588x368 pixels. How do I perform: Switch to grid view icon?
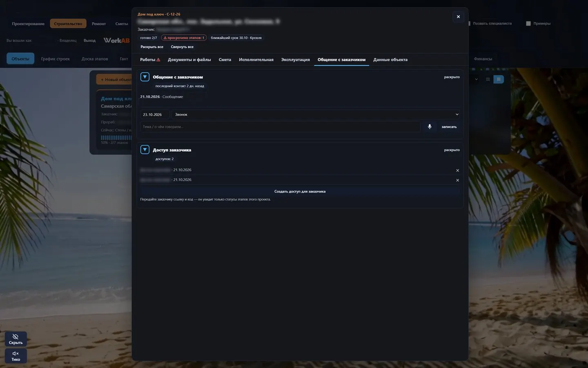pyautogui.click(x=499, y=79)
